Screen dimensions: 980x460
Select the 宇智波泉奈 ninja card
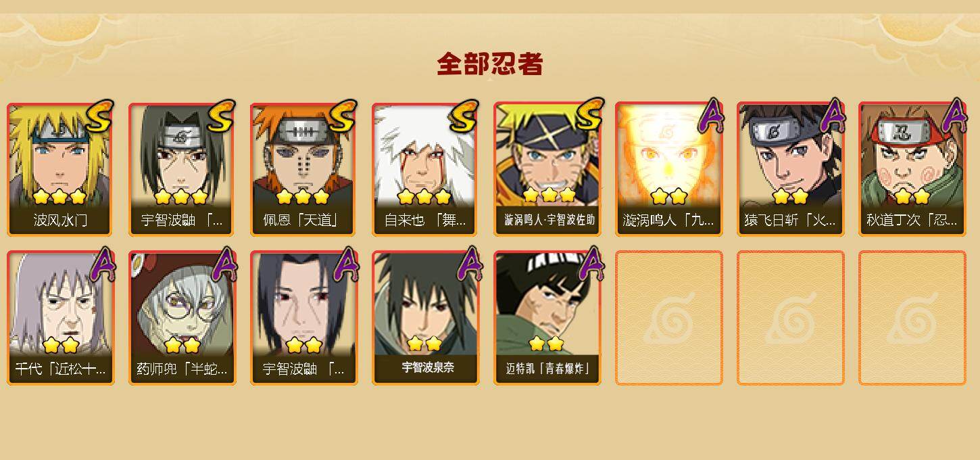coord(426,318)
